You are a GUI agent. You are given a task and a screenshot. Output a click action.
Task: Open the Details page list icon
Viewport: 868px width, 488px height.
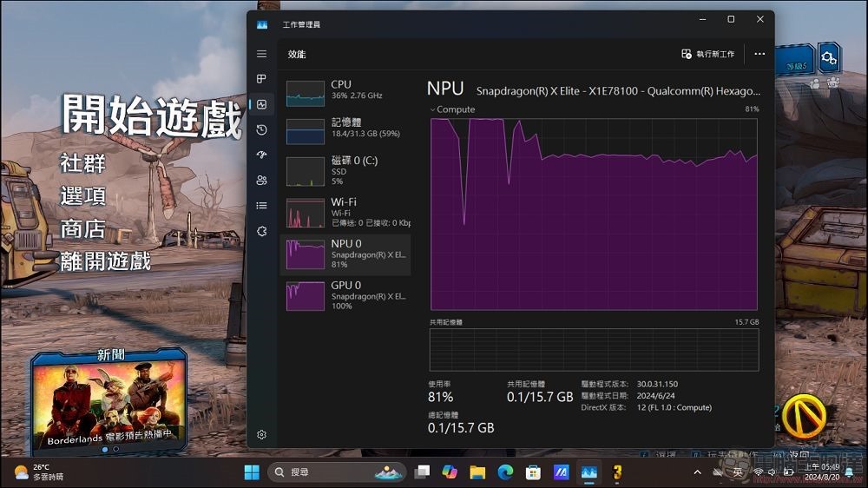pyautogui.click(x=262, y=206)
